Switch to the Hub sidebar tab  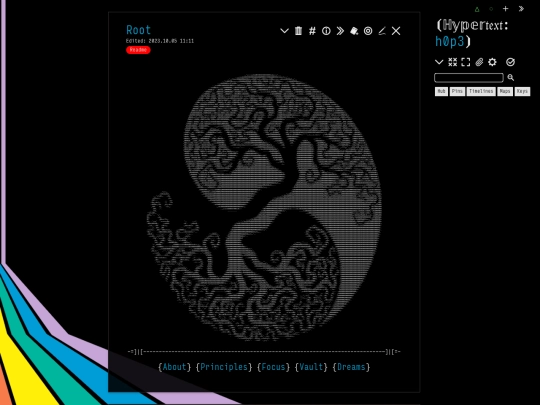click(x=441, y=91)
